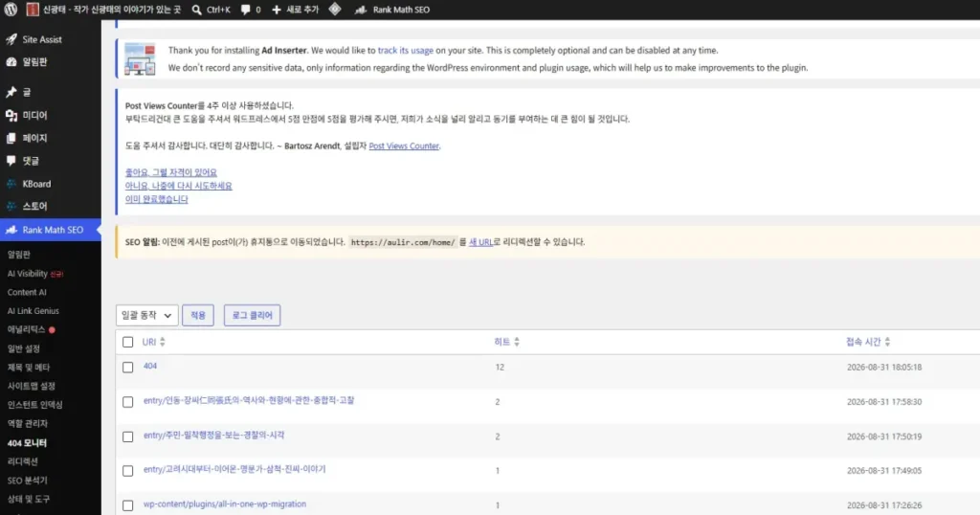Click the 미디어 media icon
980x515 pixels.
click(11, 115)
